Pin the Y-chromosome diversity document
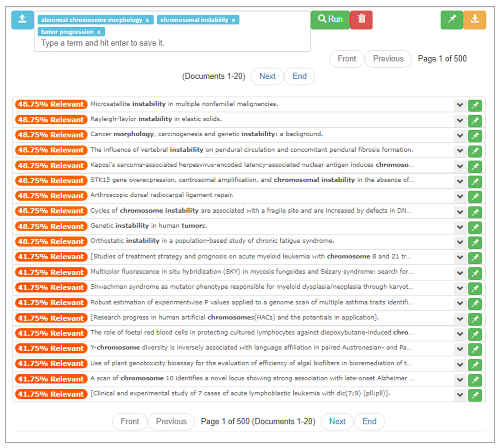Screen dimensions: 504x448 (475, 349)
